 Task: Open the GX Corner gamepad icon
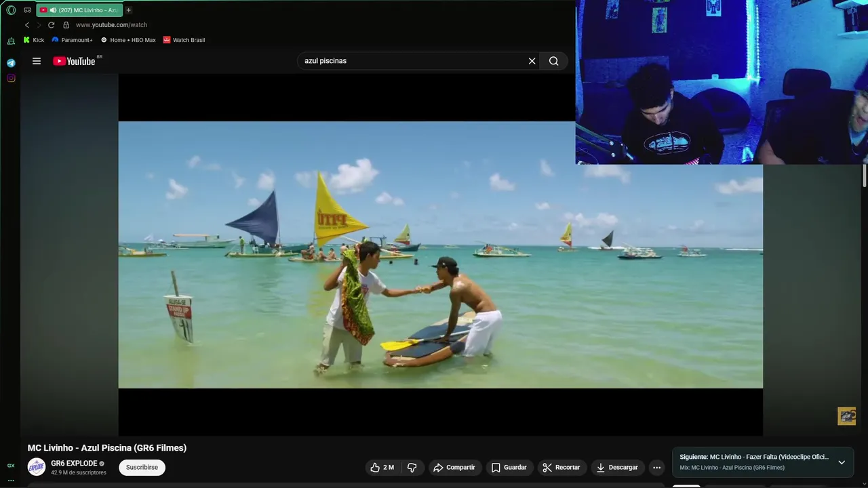click(27, 10)
